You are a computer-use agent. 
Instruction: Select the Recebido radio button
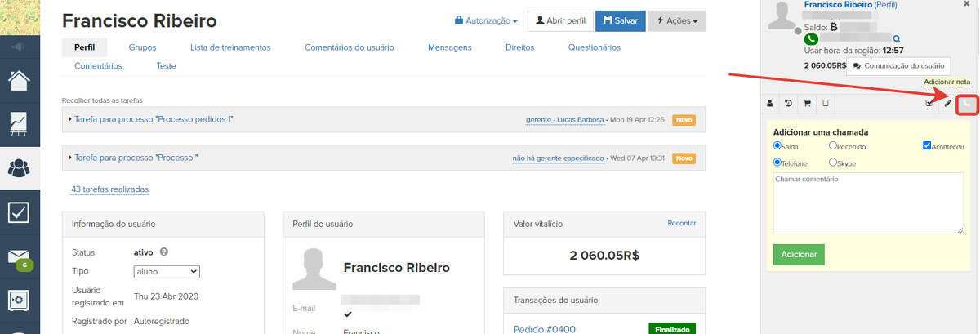[x=833, y=146]
